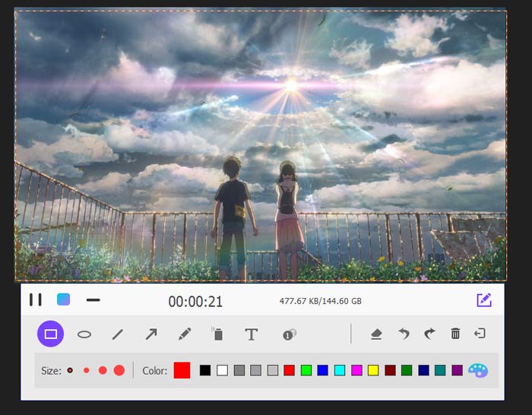Click inside the recorded anime image area

[261, 146]
